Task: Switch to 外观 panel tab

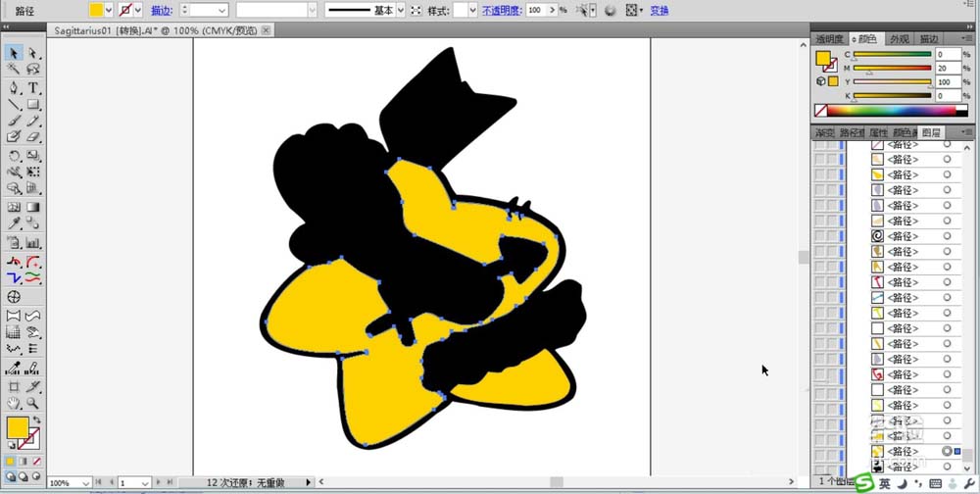Action: click(900, 39)
